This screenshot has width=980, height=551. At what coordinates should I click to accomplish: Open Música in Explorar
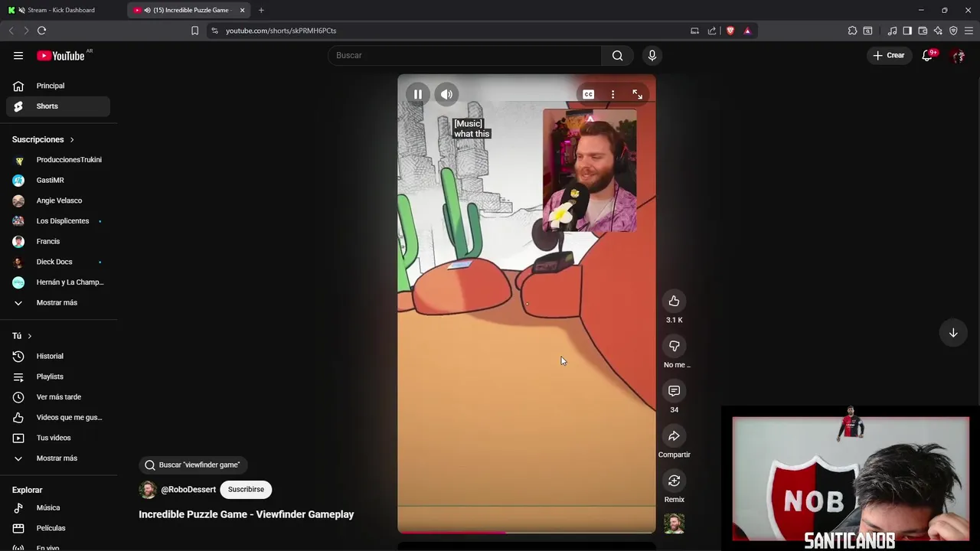(x=58, y=507)
